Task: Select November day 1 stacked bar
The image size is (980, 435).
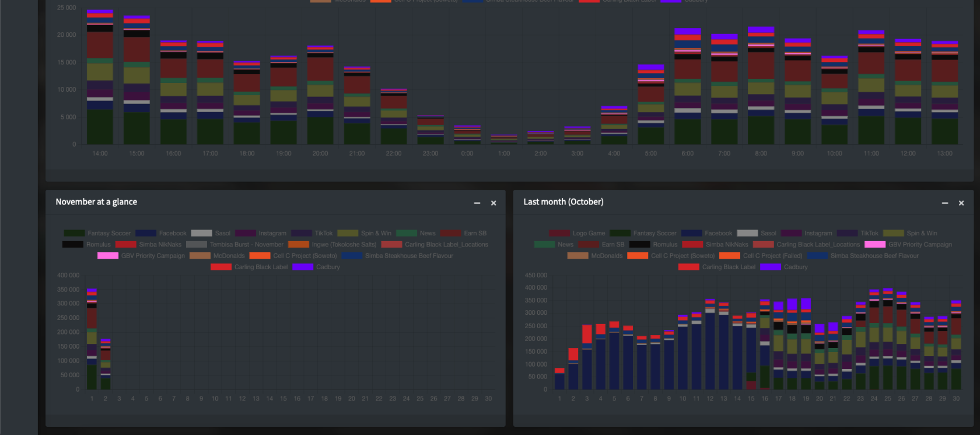Action: tap(92, 339)
